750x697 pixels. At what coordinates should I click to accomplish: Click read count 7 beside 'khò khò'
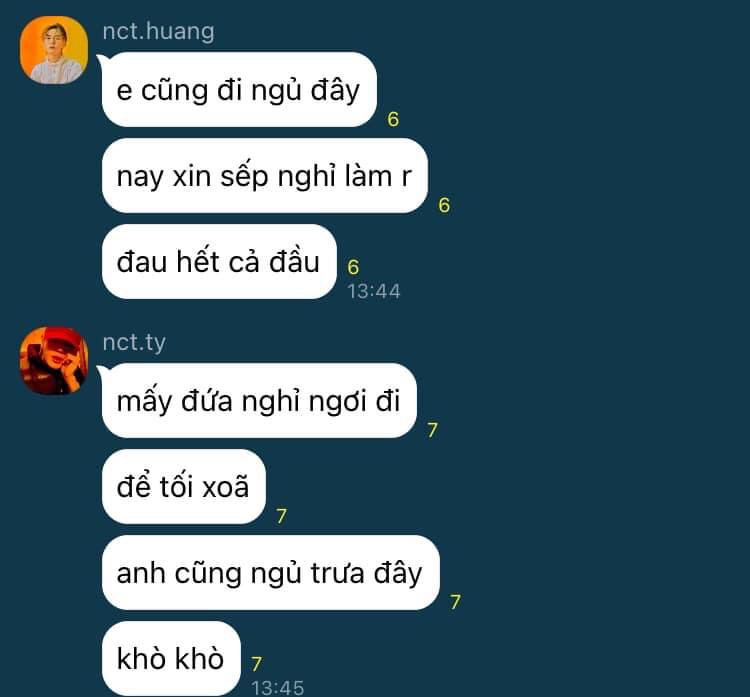[x=257, y=664]
